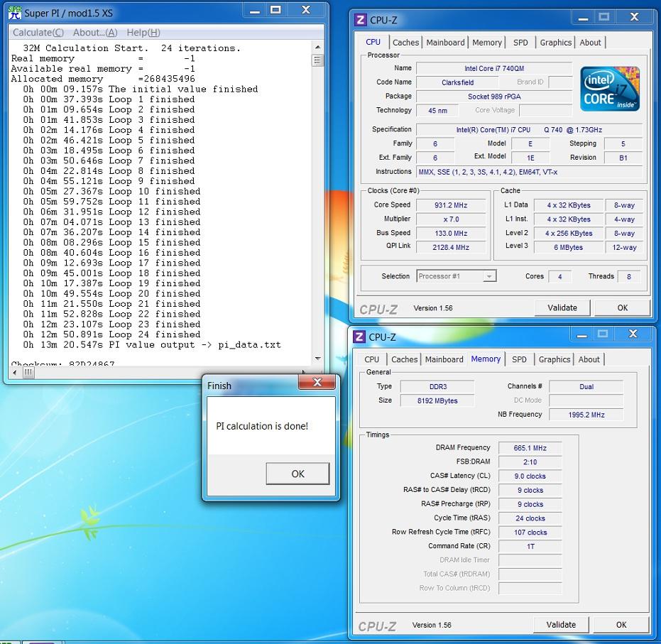661x644 pixels.
Task: Click the Multiplier value x 7.0
Action: [451, 219]
